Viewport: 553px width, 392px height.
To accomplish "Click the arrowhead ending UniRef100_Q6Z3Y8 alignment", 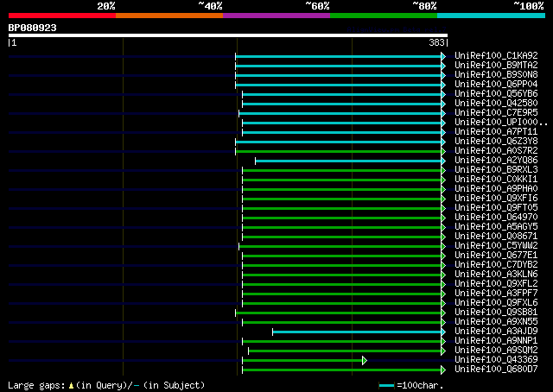I will pyautogui.click(x=443, y=142).
